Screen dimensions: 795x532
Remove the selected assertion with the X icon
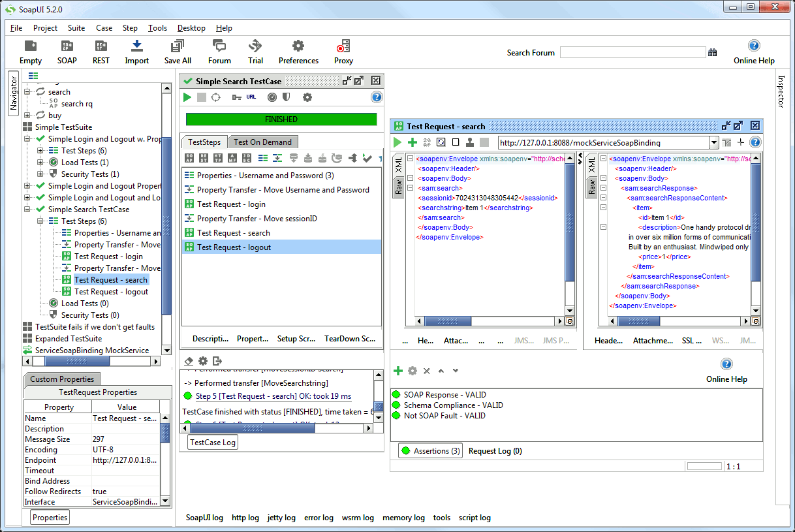(x=426, y=371)
